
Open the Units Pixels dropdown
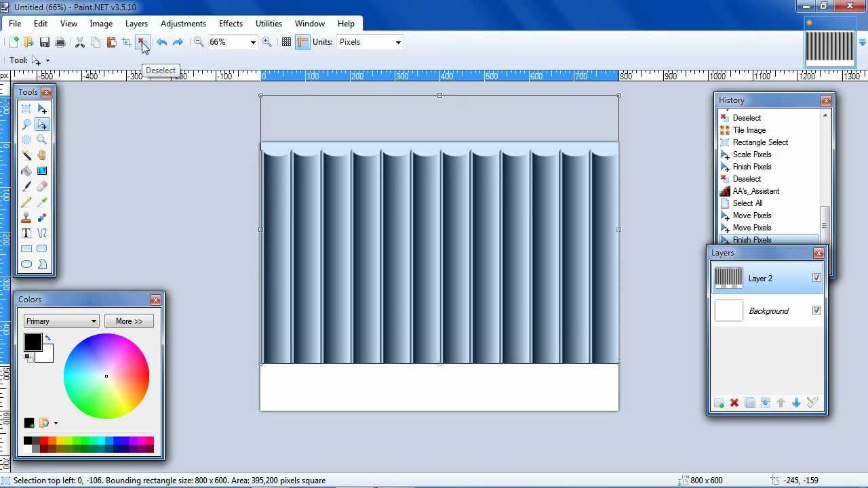398,42
